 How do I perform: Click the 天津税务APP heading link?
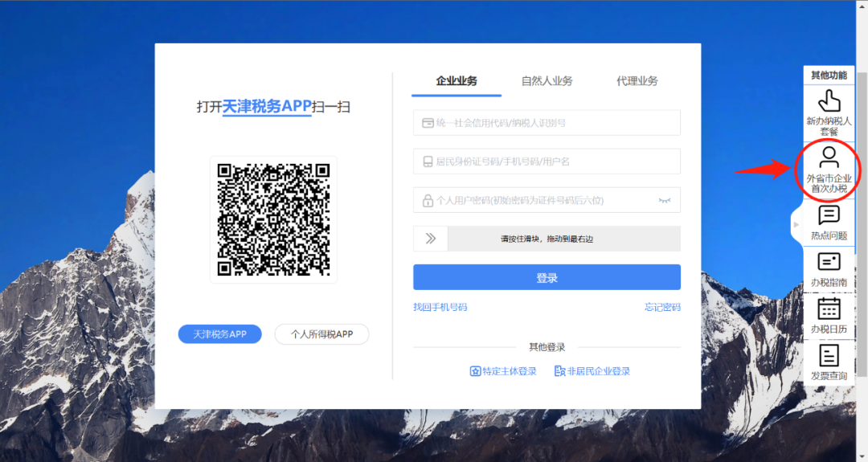point(267,106)
